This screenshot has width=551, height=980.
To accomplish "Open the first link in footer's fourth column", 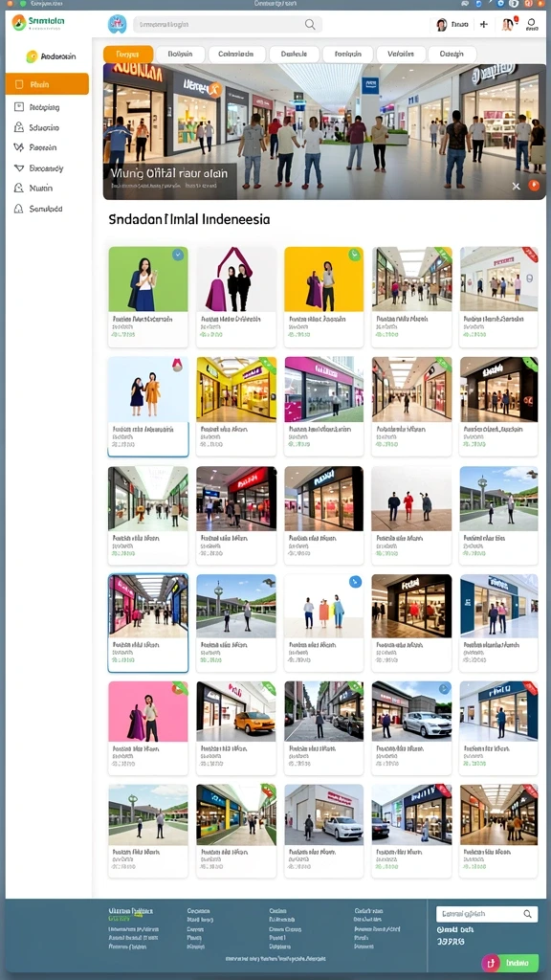I will (368, 911).
